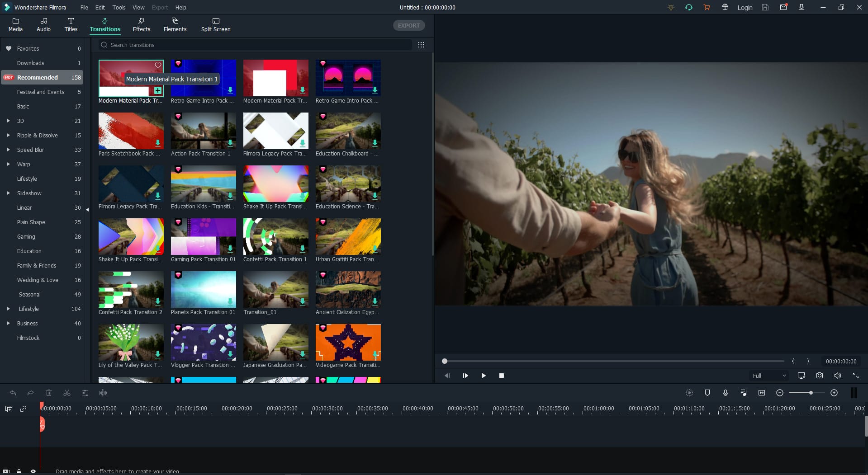This screenshot has height=475, width=868.
Task: Start a voiceover recording with the microphone icon
Action: click(726, 393)
